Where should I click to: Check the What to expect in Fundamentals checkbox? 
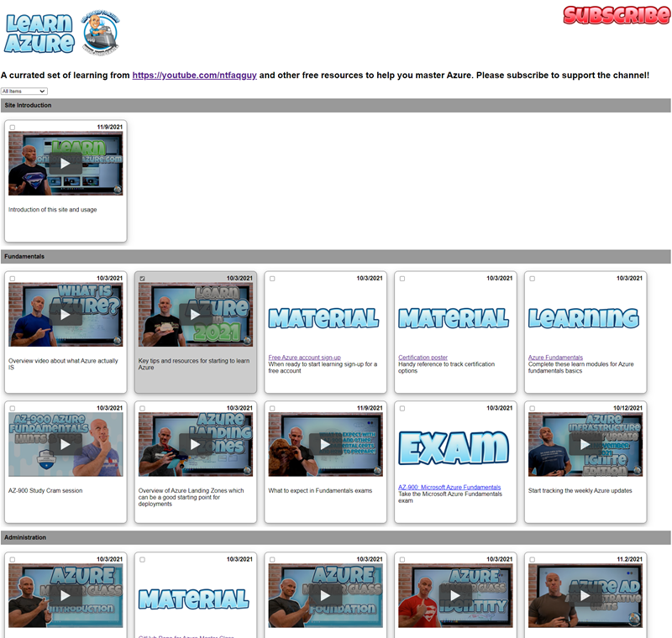(x=272, y=409)
